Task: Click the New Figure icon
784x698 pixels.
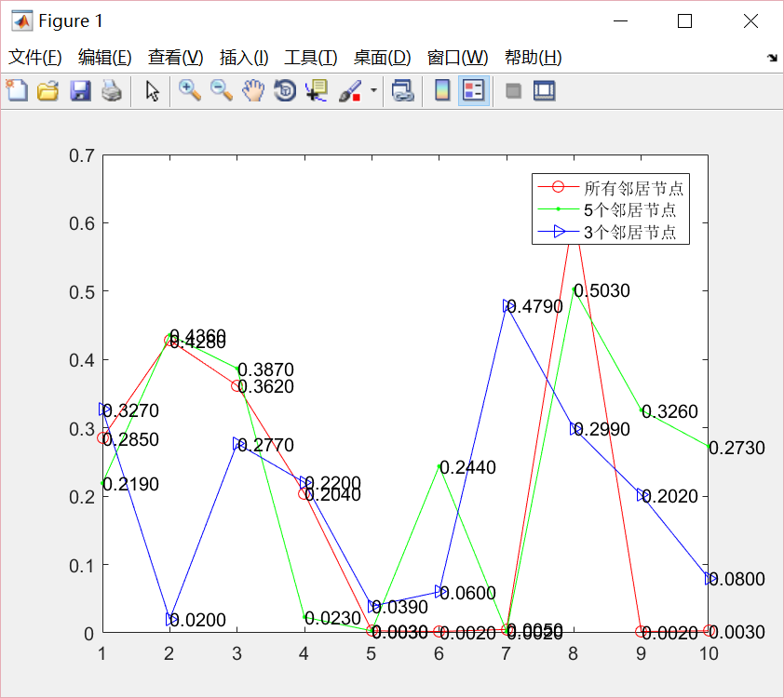Action: point(17,91)
